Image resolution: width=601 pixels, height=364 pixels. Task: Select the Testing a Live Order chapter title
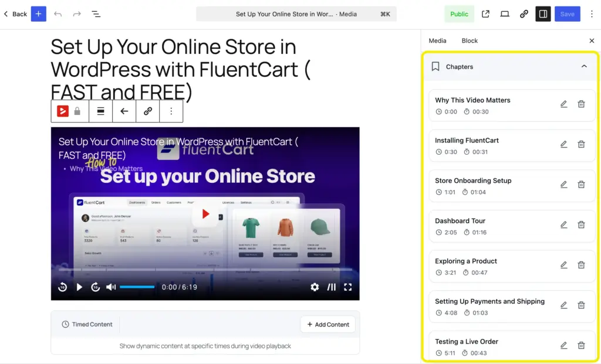coord(467,341)
